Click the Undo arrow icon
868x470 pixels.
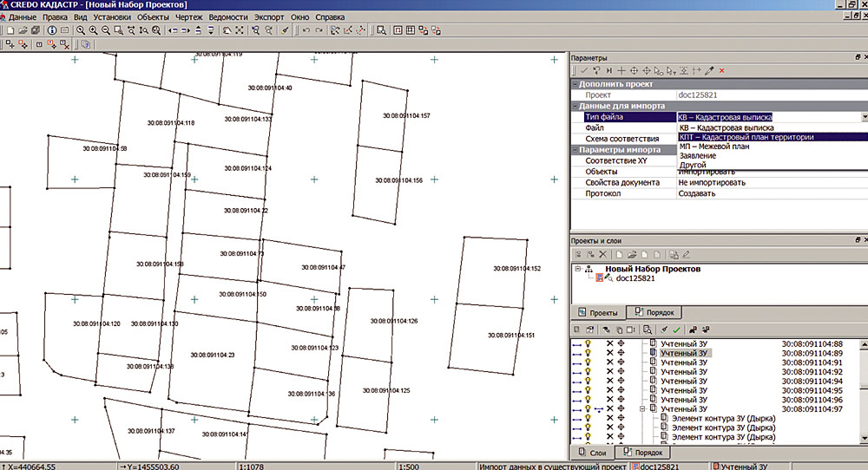(306, 31)
